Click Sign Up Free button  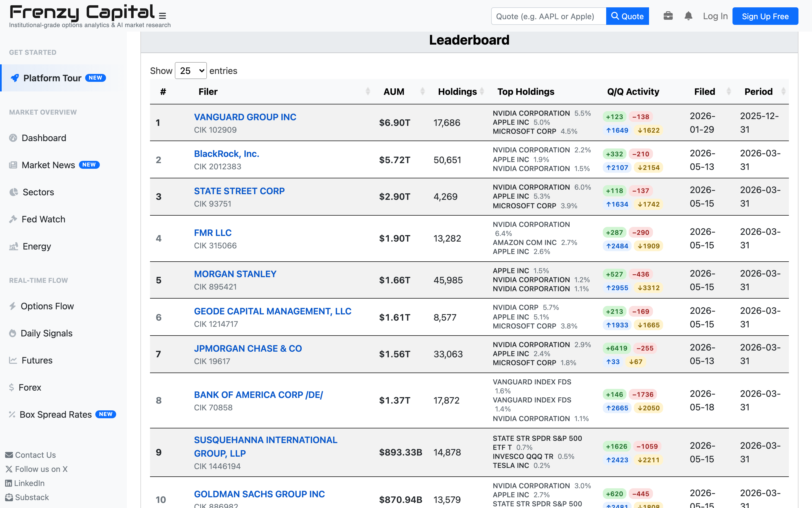[765, 16]
